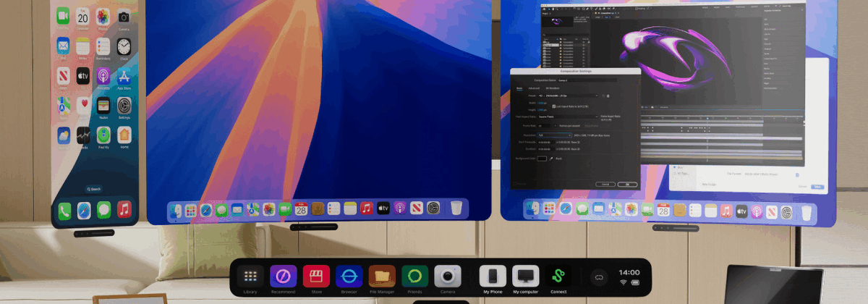
Task: Switch to the 3D Renderer tab
Action: [x=552, y=88]
